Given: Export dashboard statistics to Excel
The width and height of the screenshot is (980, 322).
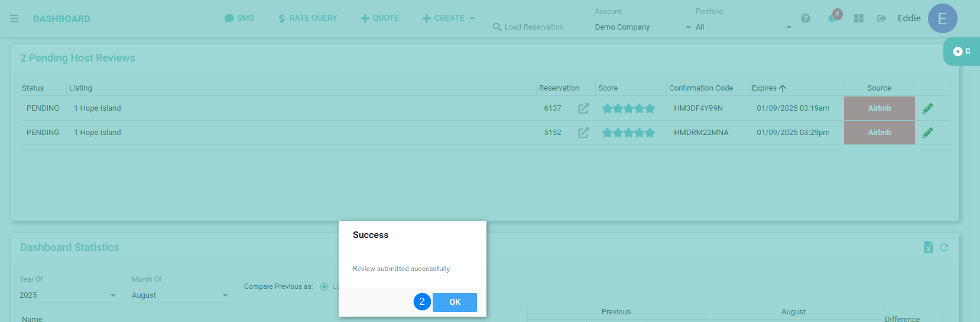Looking at the screenshot, I should click(928, 247).
